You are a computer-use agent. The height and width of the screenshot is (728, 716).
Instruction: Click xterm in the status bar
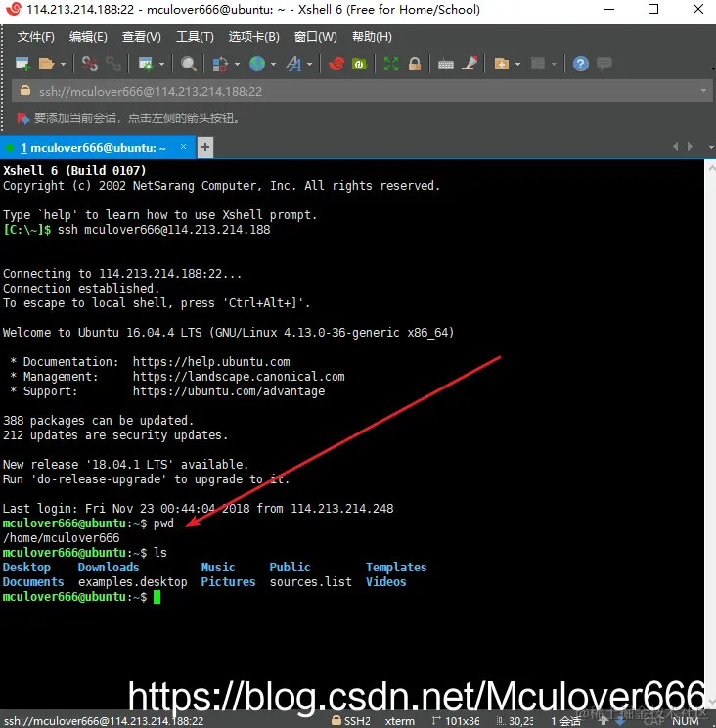coord(399,721)
